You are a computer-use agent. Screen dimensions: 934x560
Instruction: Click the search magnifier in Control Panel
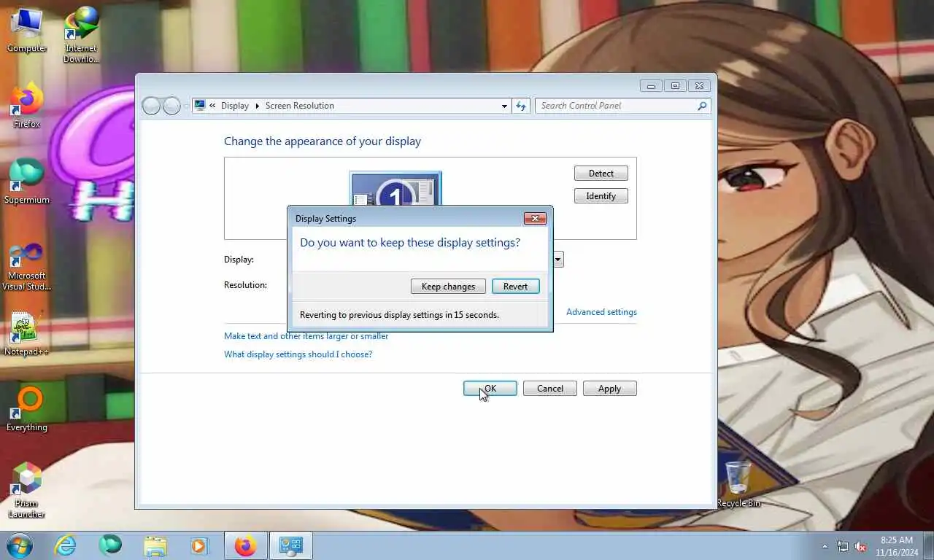point(702,106)
